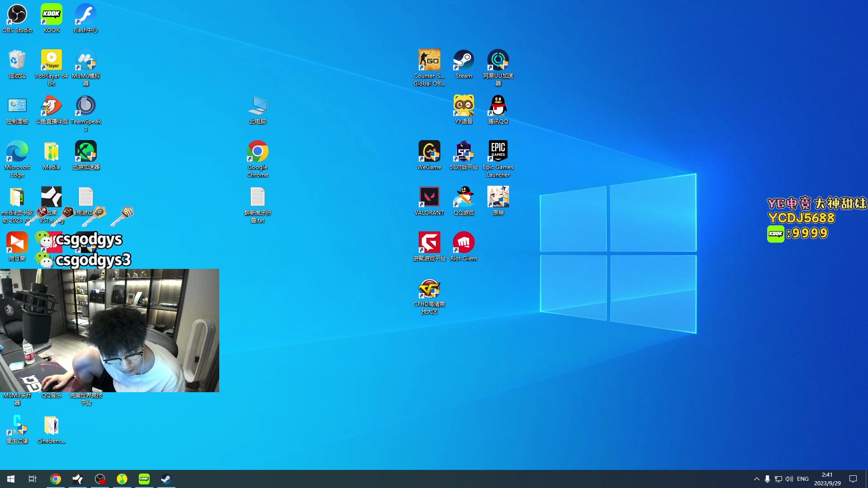Switch the ENG input language indicator
The image size is (868, 488).
click(x=803, y=479)
